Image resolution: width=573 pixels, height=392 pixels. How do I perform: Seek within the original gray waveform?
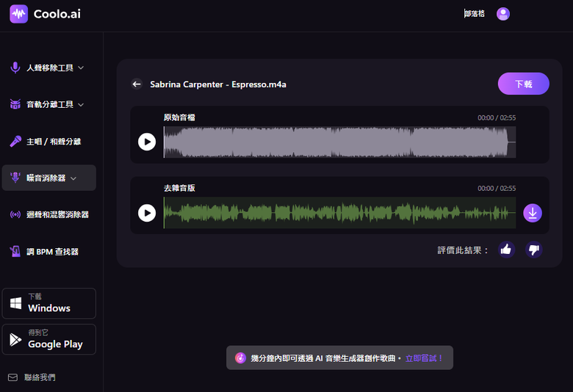[x=339, y=142]
